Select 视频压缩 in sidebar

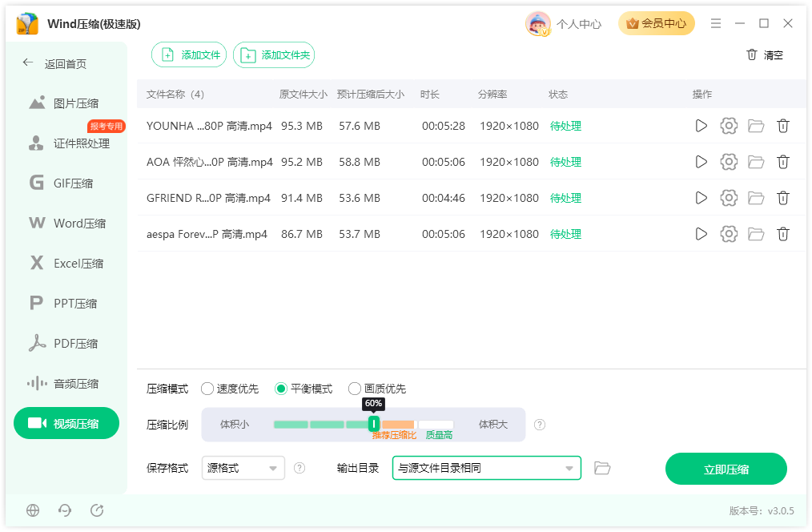coord(66,423)
